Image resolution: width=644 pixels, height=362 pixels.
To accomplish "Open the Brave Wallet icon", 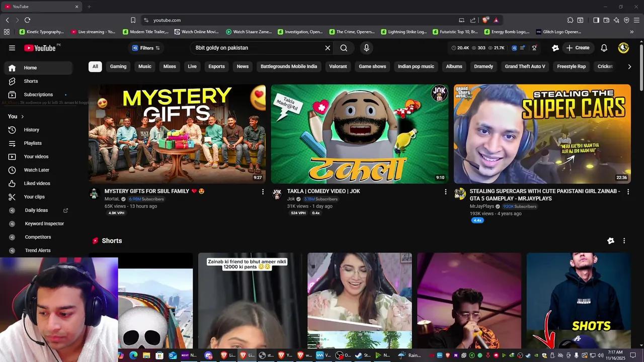I will coord(606,20).
